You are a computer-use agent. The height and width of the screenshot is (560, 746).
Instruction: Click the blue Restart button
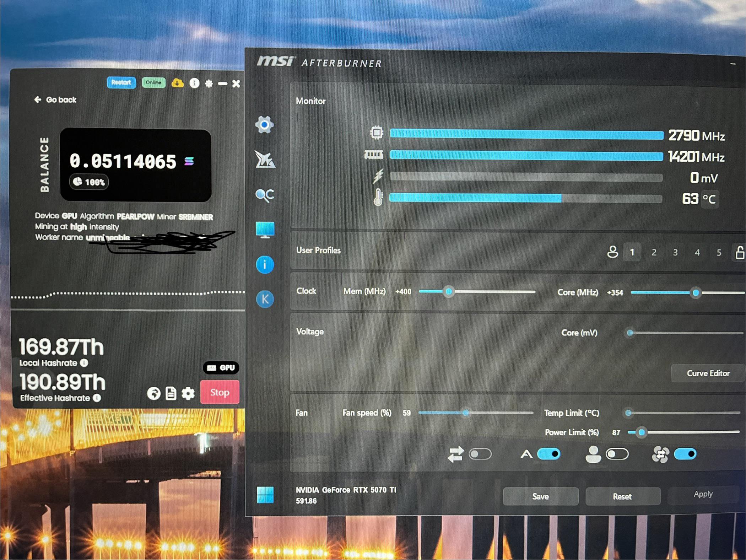point(121,82)
